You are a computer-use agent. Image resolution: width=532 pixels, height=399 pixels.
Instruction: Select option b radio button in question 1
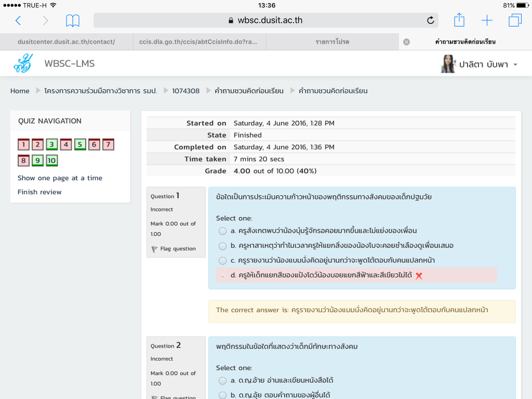[222, 246]
